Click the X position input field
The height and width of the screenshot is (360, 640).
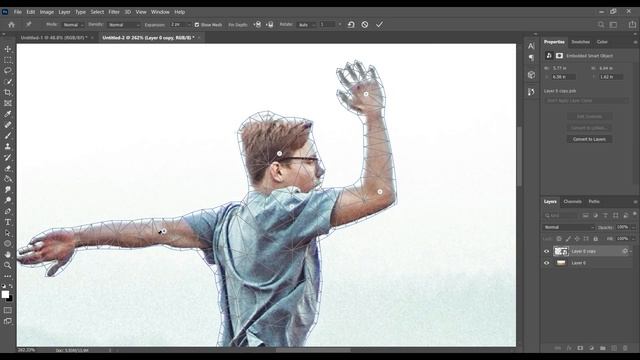[564, 77]
